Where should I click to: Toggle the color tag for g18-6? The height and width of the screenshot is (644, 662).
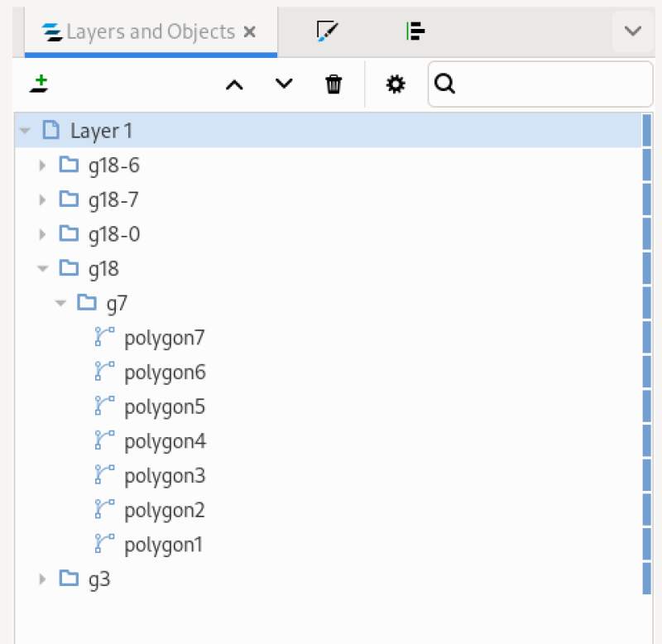pyautogui.click(x=646, y=165)
